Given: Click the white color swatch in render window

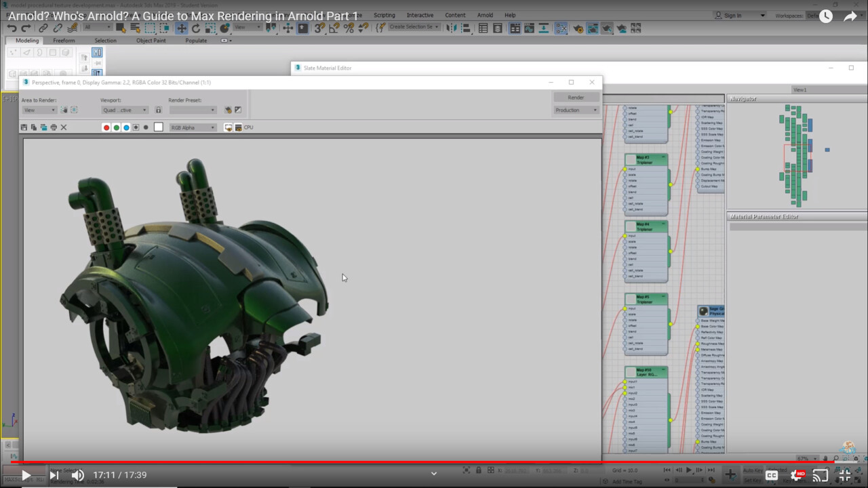Looking at the screenshot, I should click(159, 127).
